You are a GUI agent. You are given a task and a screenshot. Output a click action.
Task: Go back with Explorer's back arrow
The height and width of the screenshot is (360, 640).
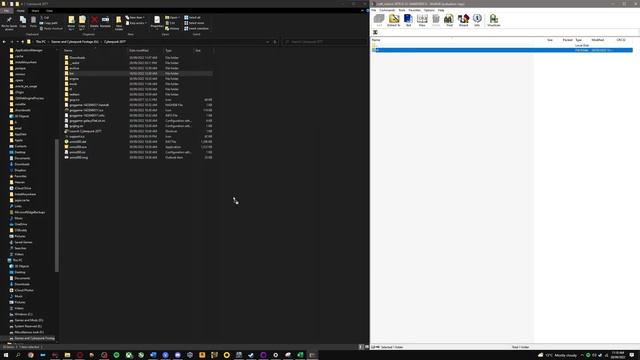click(x=4, y=42)
